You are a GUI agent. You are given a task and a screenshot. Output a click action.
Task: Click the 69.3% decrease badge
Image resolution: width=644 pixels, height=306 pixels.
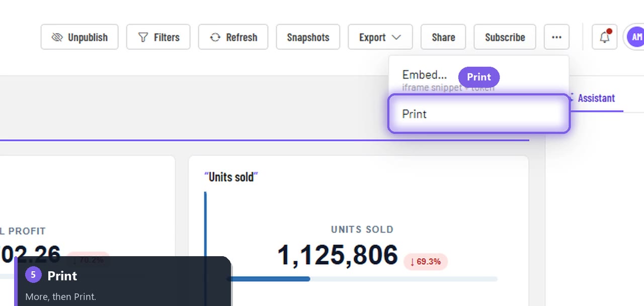[426, 261]
